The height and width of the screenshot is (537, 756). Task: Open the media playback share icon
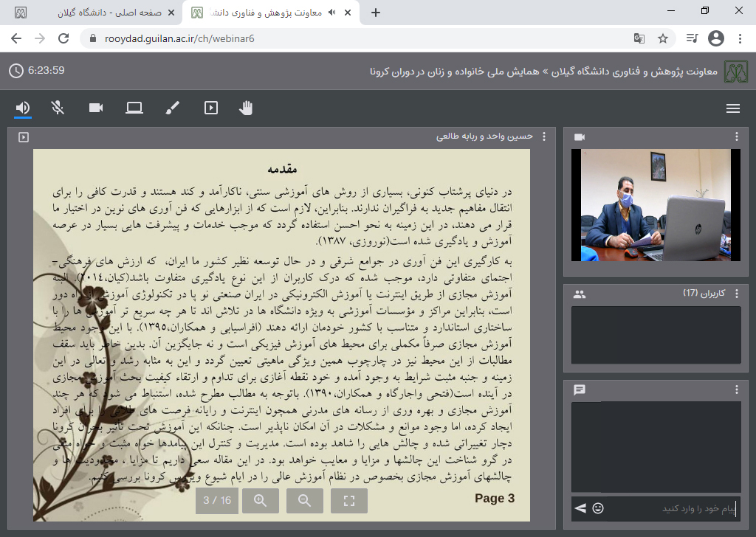point(211,108)
